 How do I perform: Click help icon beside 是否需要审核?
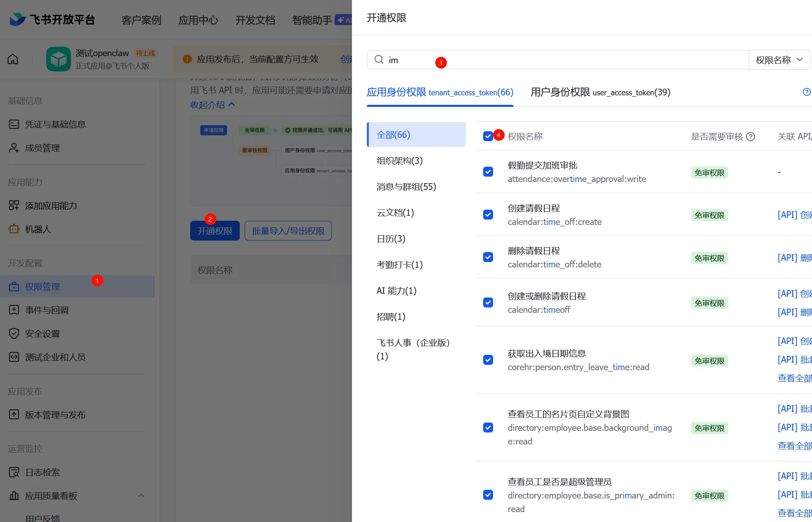pos(751,137)
